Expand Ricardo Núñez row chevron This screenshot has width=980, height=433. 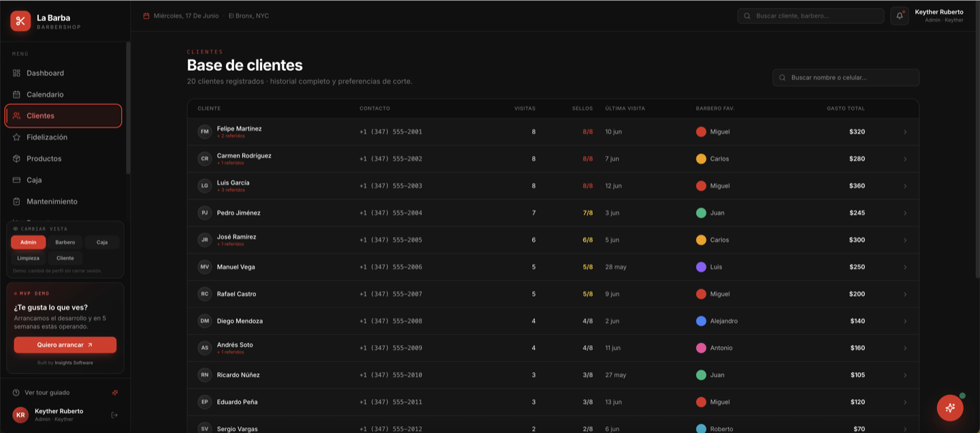[x=905, y=375]
